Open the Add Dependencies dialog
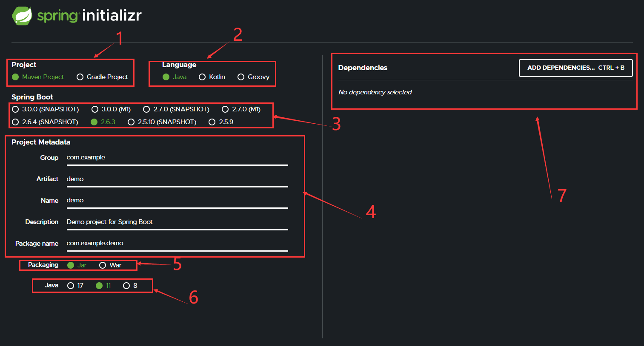Image resolution: width=644 pixels, height=346 pixels. coord(576,68)
